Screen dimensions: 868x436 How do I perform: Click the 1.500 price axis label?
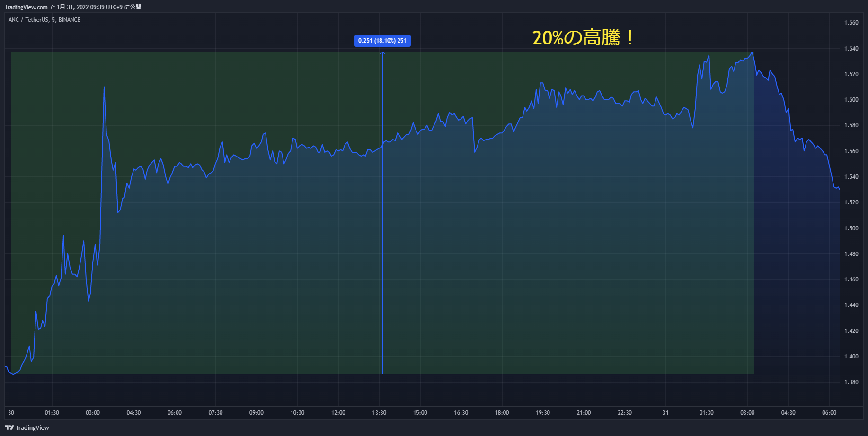pos(851,228)
